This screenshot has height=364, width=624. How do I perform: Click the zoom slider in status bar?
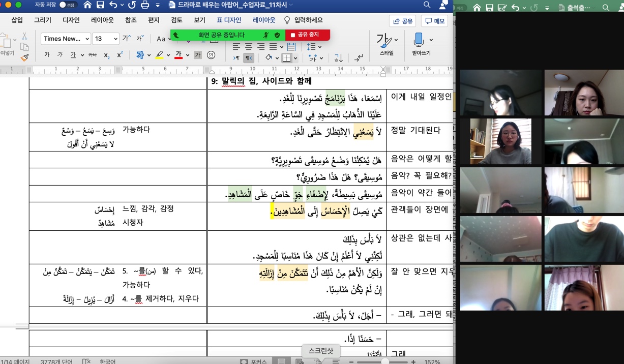point(384,361)
